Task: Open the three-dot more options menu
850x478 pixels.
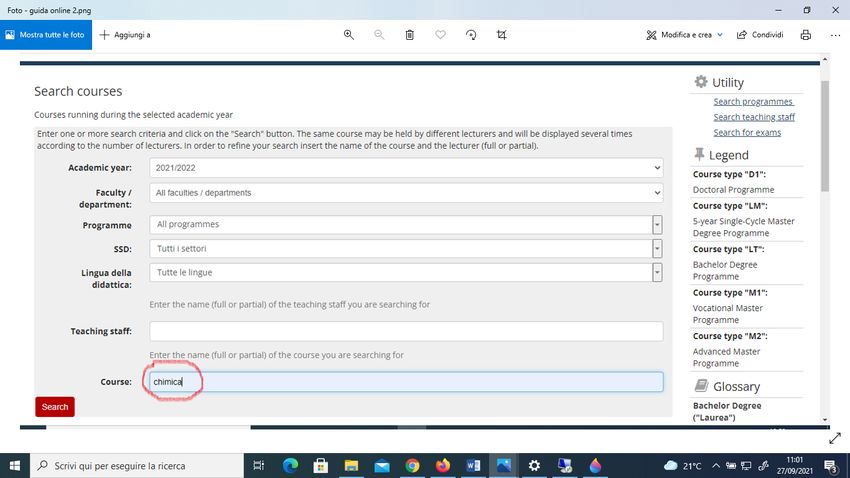Action: coord(835,35)
